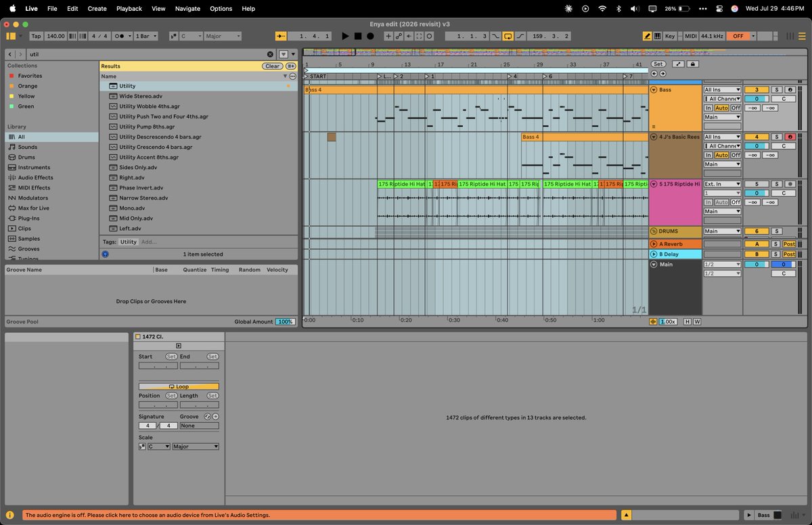The height and width of the screenshot is (525, 812).
Task: Toggle MIDI map mode button
Action: pos(690,36)
